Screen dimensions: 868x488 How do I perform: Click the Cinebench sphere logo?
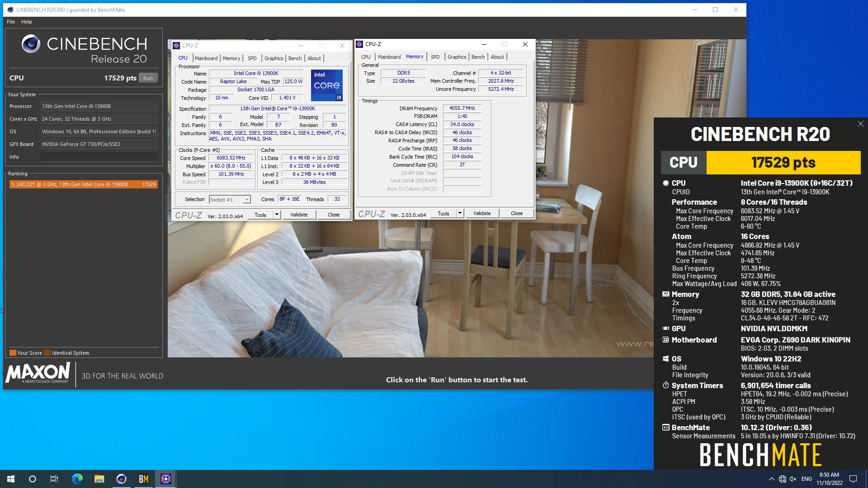coord(31,44)
